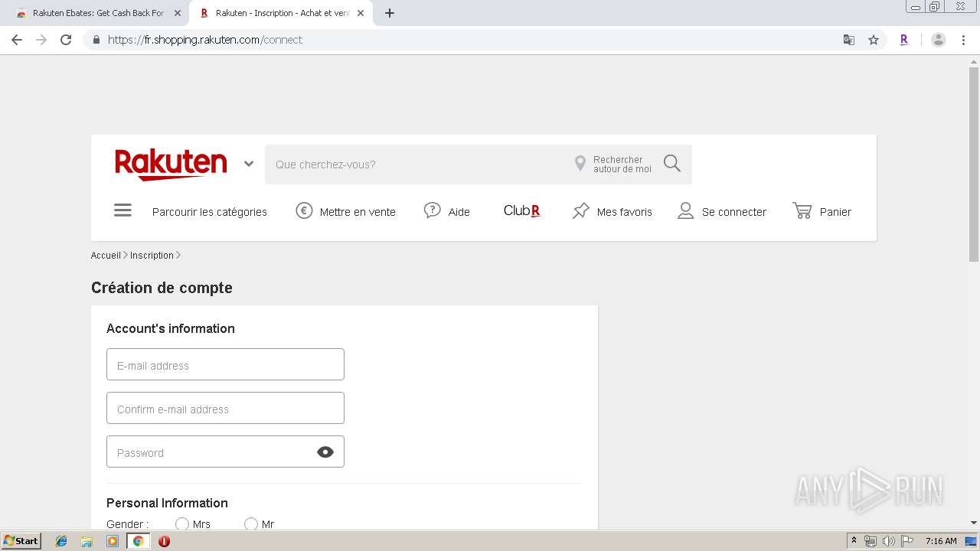Open Mes favoris link
Viewport: 980px width, 551px height.
[x=625, y=212]
